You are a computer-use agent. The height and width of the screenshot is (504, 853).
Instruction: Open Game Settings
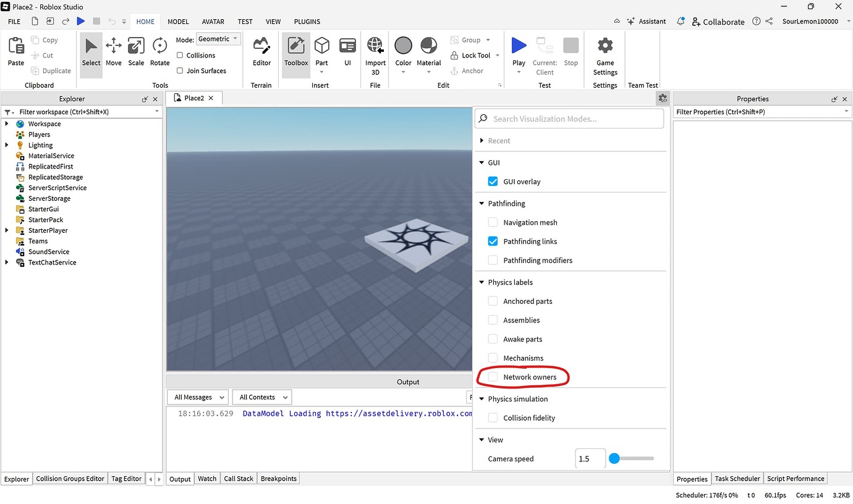click(605, 52)
